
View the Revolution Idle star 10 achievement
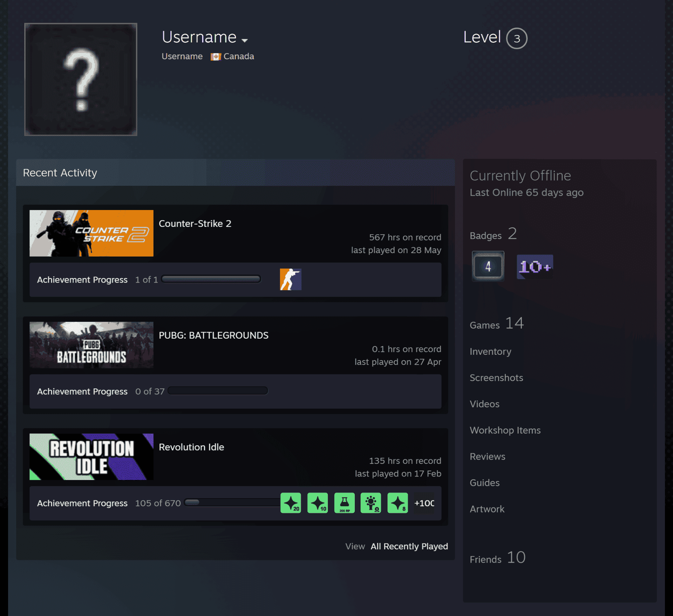coord(318,503)
